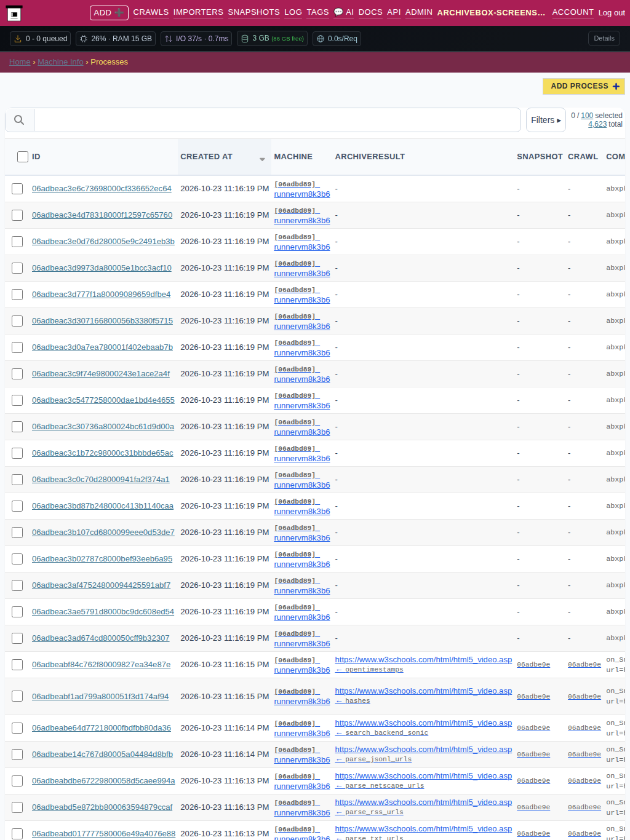Tick the checkbox for 06adbeabf84c762f80009827ea34e87e
The height and width of the screenshot is (840, 630).
pos(17,665)
